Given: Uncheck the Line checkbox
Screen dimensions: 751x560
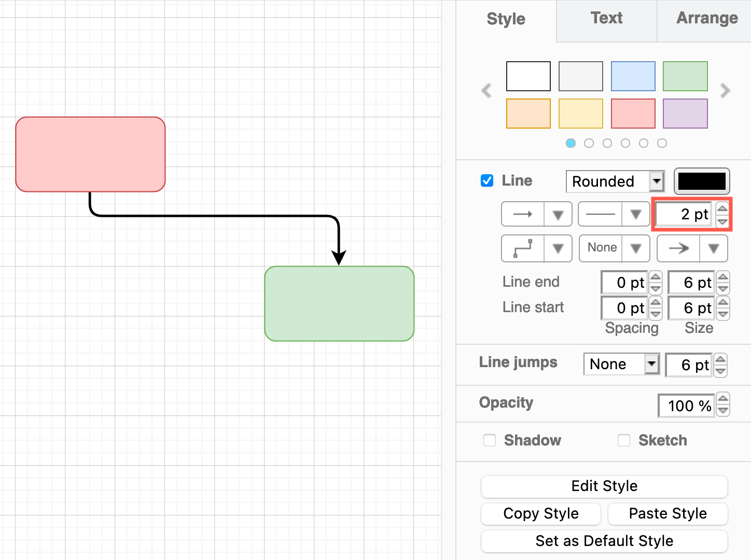Looking at the screenshot, I should [487, 180].
